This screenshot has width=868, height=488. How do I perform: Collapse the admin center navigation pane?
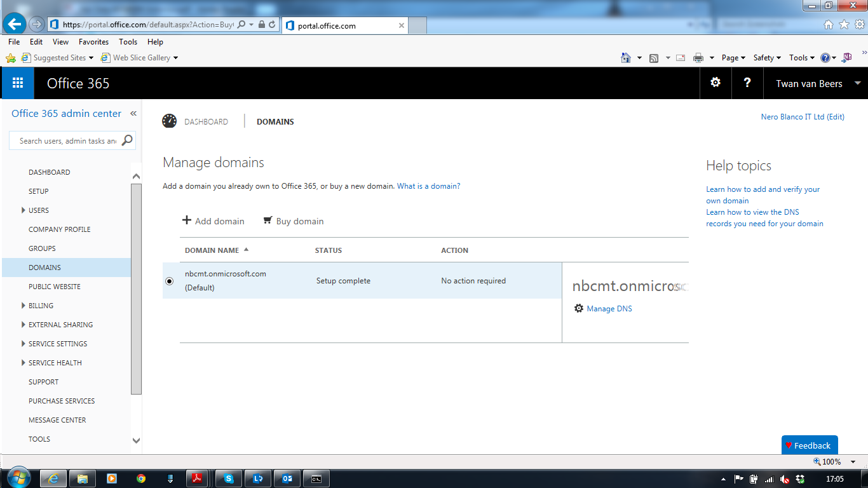coord(133,114)
